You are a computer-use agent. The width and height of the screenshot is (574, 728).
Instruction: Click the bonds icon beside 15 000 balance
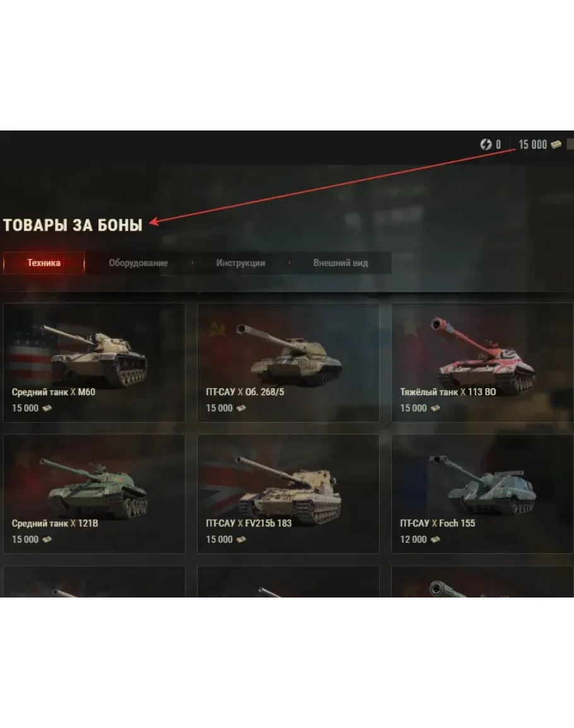tap(556, 145)
